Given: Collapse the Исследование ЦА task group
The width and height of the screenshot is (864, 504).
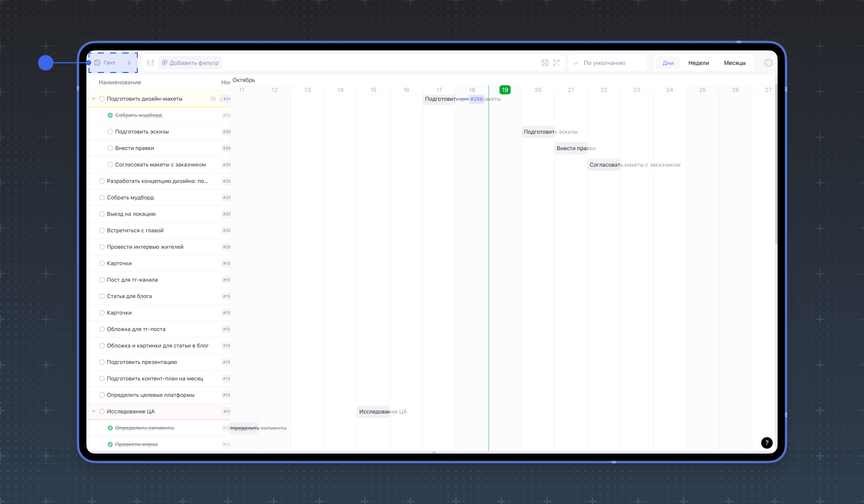Looking at the screenshot, I should tap(94, 411).
